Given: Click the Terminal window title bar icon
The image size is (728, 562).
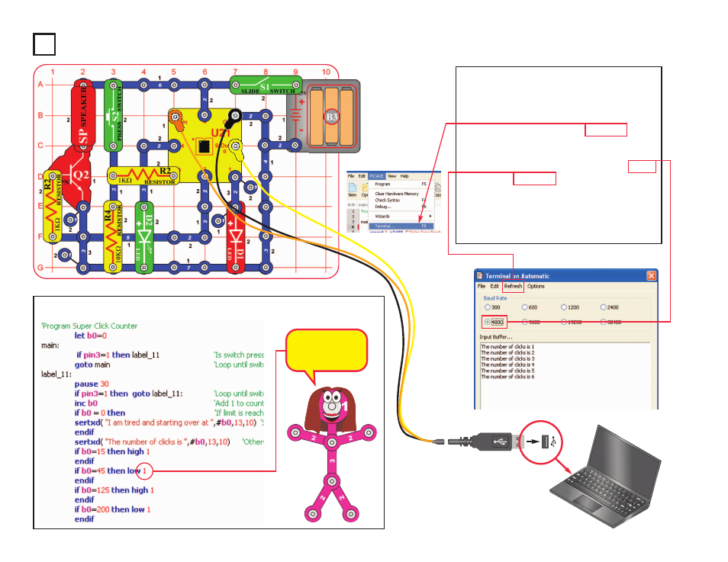Looking at the screenshot, I should [479, 276].
